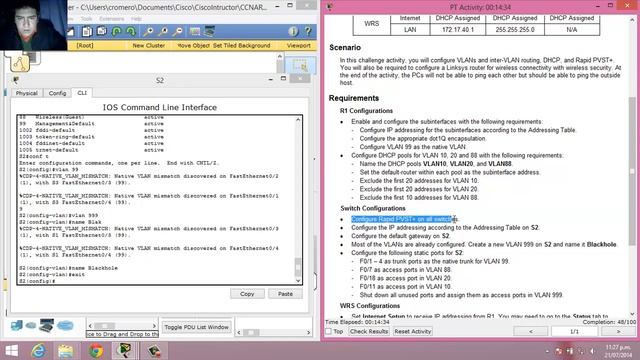Click the [Root] navigation label
Image resolution: width=640 pixels, height=360 pixels.
coord(85,45)
